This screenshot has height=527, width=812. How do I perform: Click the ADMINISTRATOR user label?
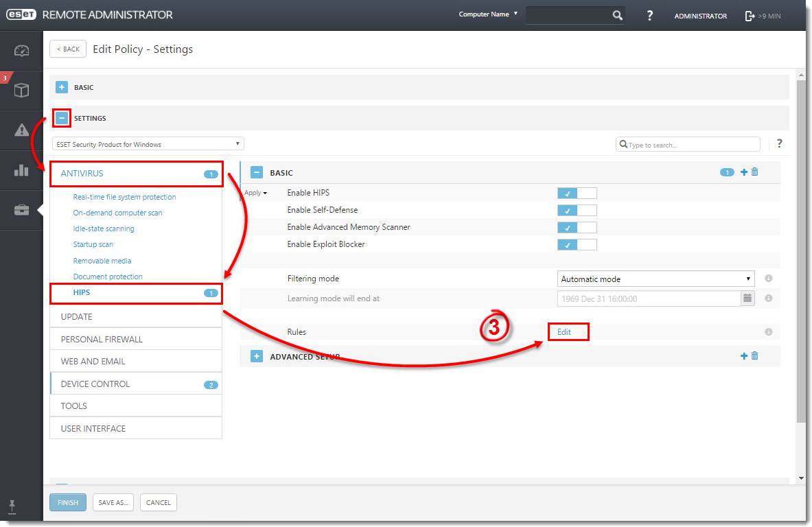coord(700,16)
